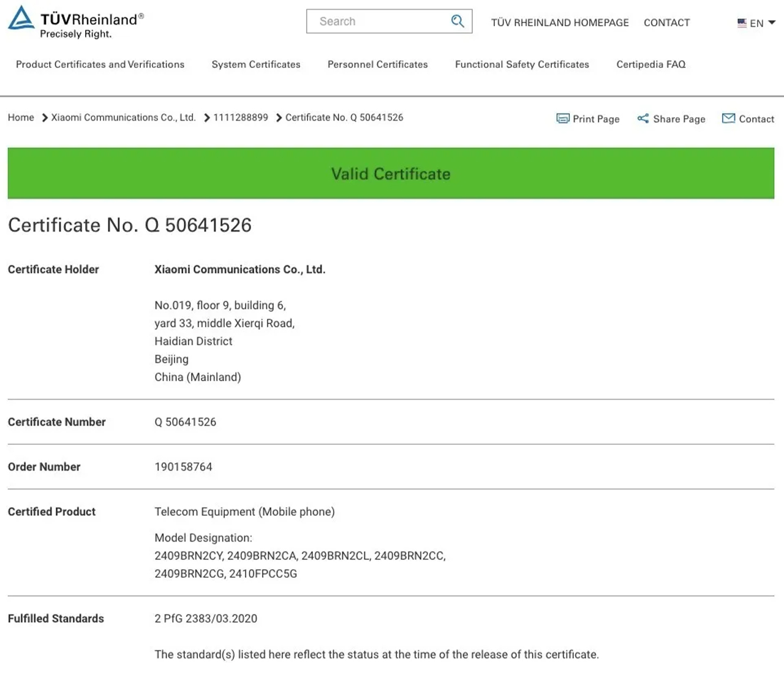Open Product Certificates and Verifications menu
784x685 pixels.
coord(100,64)
